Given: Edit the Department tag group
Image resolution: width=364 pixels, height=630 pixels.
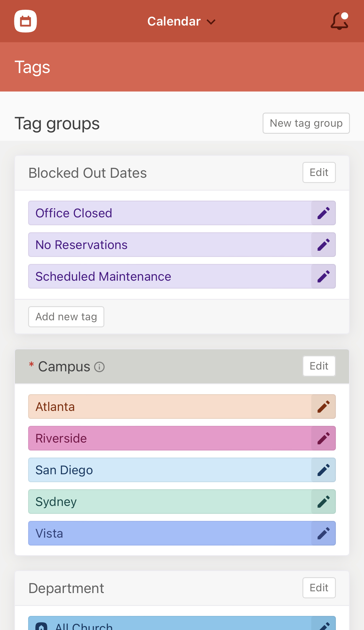Looking at the screenshot, I should [x=319, y=588].
